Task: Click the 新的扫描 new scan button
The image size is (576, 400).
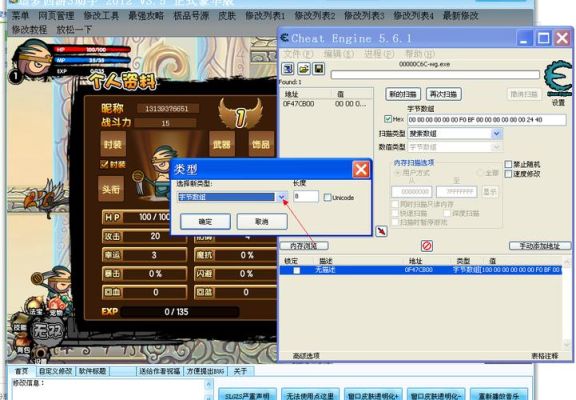Action: pyautogui.click(x=403, y=94)
